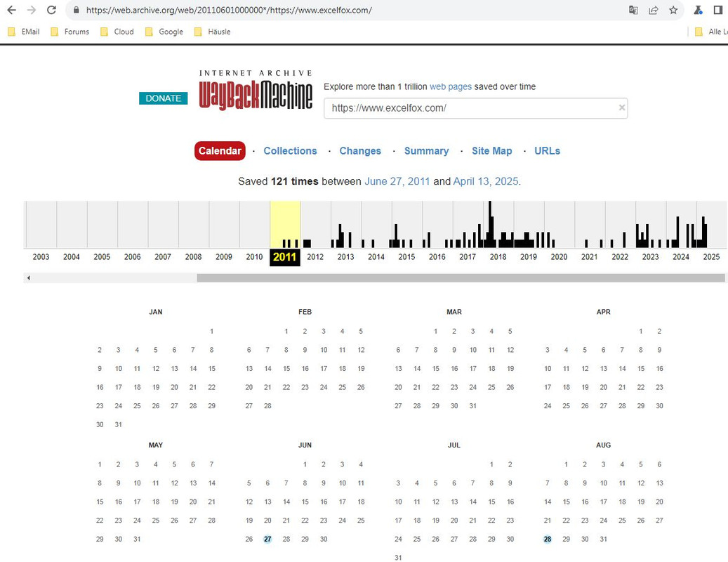The height and width of the screenshot is (562, 728).
Task: Share this page via the share icon
Action: pos(654,10)
